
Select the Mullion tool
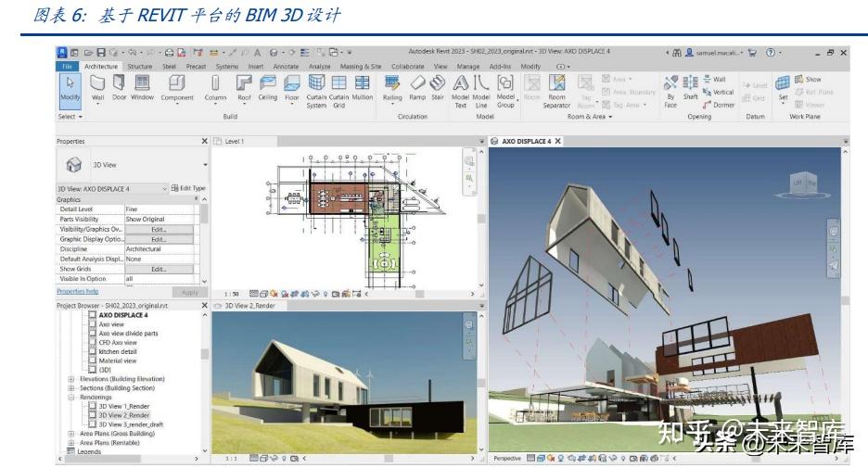362,89
